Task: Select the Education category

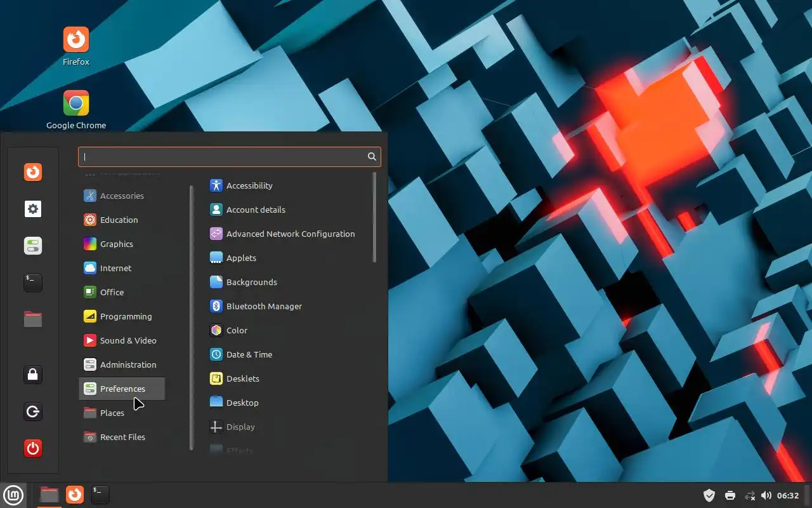Action: [x=122, y=220]
